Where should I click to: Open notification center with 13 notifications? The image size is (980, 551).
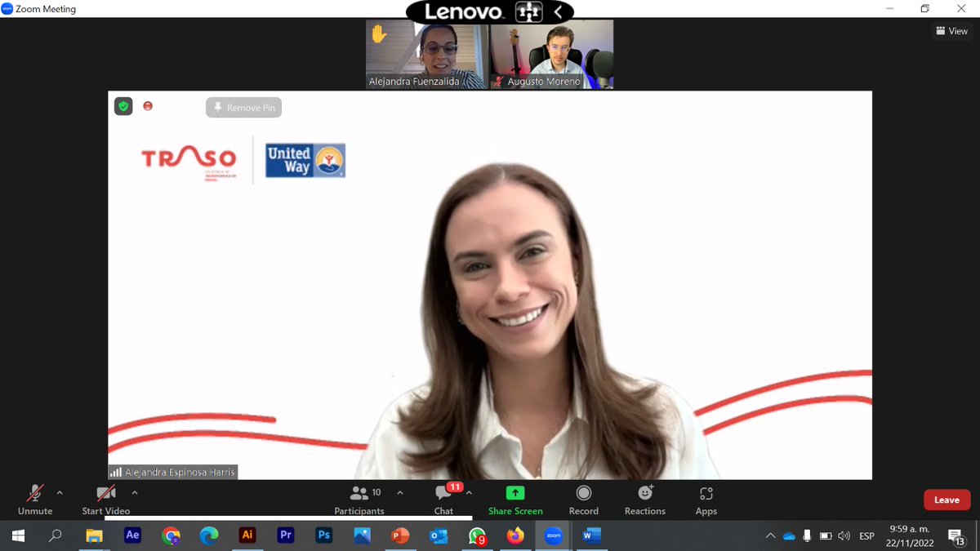coord(956,535)
